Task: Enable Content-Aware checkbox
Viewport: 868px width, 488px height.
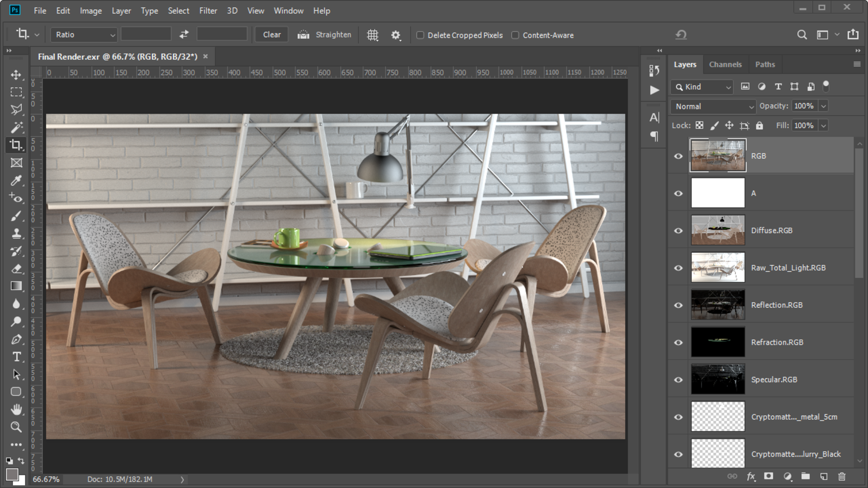Action: 515,35
